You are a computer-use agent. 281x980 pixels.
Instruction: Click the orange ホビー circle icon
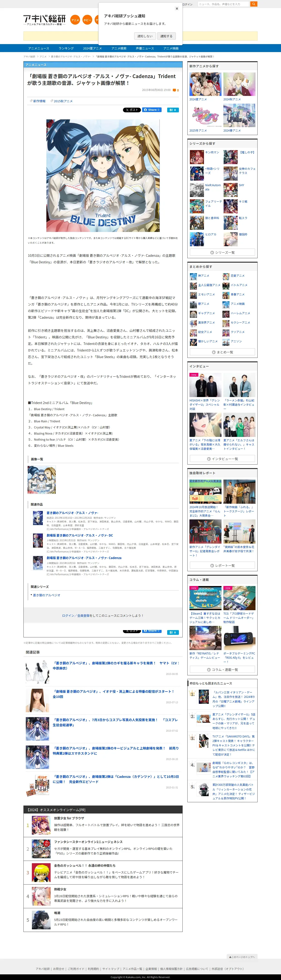coord(87,20)
